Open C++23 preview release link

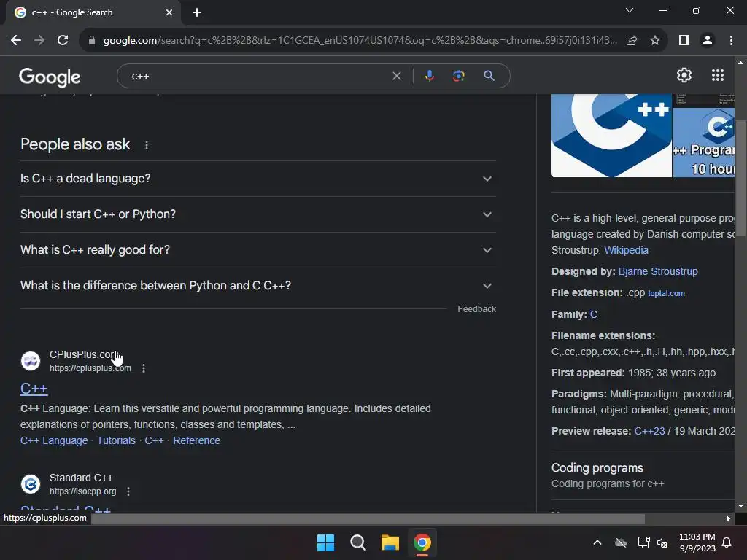coord(649,431)
